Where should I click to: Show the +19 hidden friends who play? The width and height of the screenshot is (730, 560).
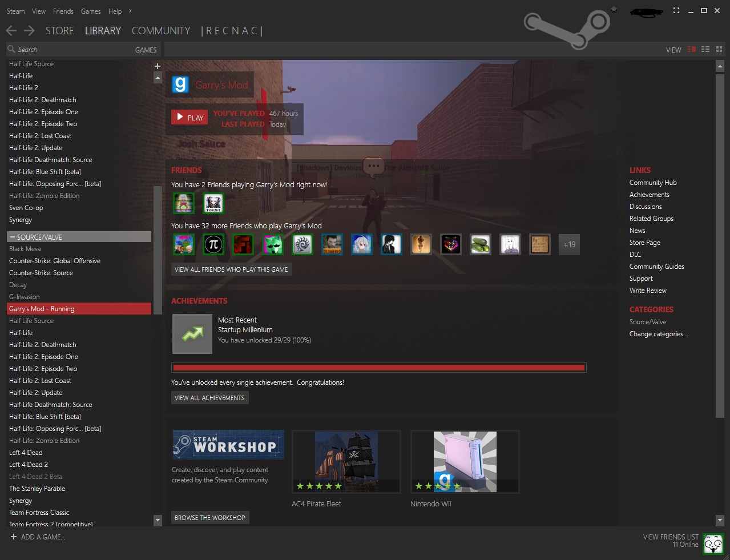pos(568,244)
